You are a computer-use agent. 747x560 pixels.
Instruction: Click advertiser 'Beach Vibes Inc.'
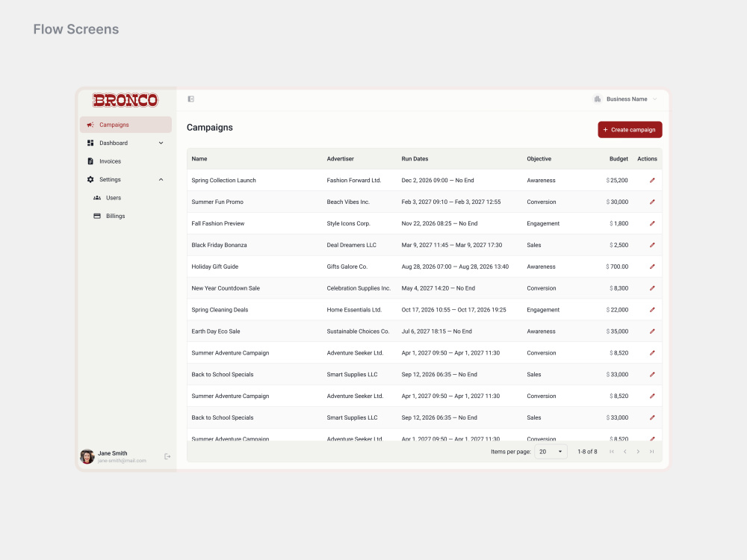coord(348,202)
